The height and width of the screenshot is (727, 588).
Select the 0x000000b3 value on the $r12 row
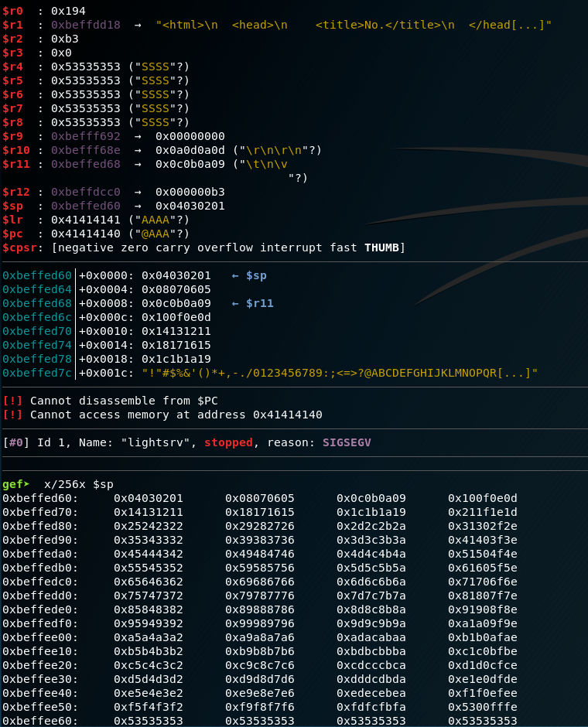pyautogui.click(x=190, y=192)
